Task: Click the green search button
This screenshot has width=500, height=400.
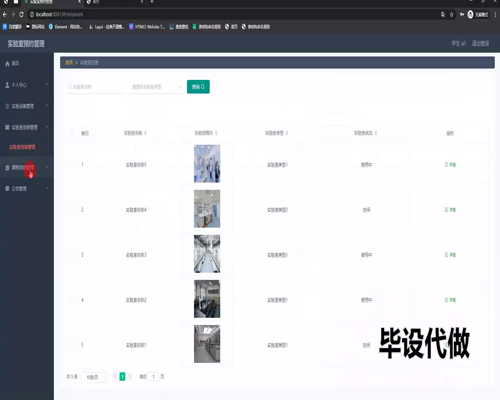Action: 198,87
